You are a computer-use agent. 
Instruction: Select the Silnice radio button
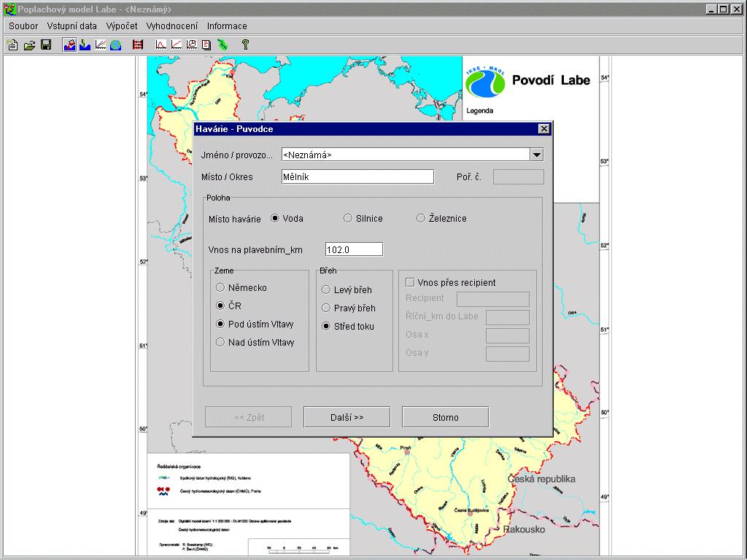click(348, 218)
